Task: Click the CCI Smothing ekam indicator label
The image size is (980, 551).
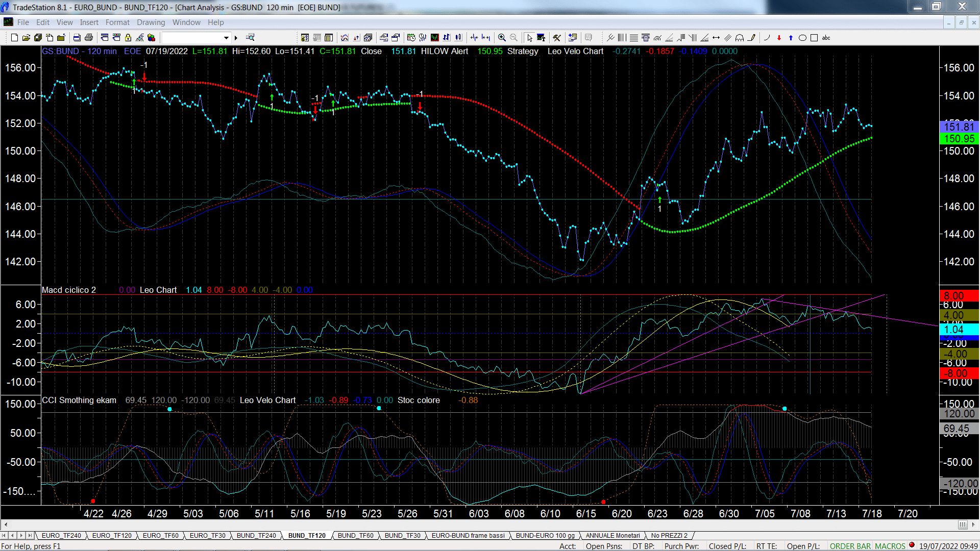Action: tap(79, 400)
